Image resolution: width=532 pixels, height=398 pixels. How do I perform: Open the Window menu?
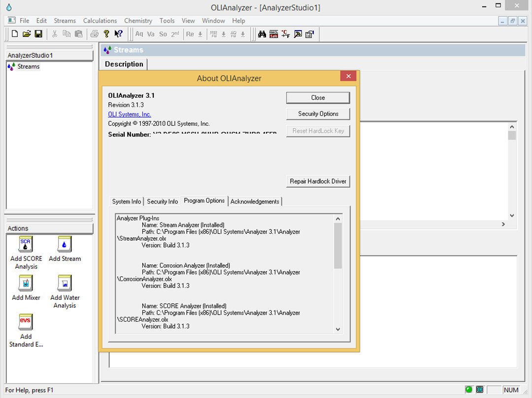click(x=213, y=21)
